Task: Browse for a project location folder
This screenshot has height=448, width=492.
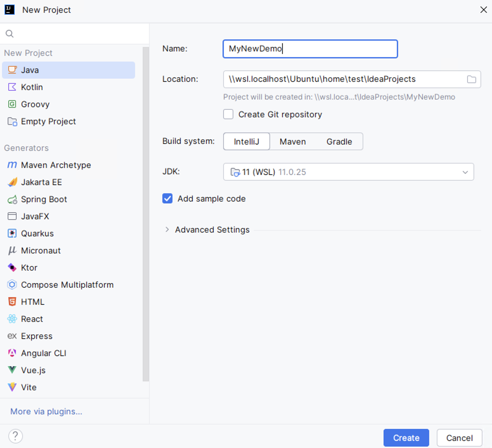Action: (x=471, y=79)
